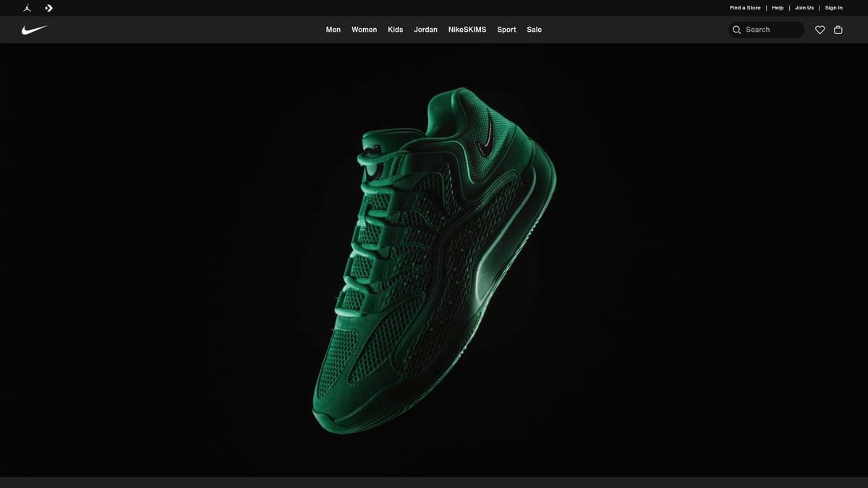Open the Men navigation menu
This screenshot has height=488, width=868.
(333, 30)
